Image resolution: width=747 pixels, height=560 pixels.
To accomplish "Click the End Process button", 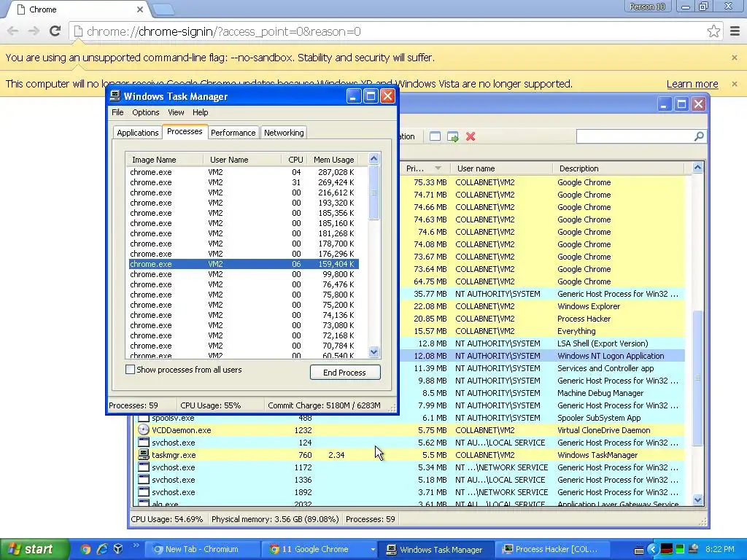I will [345, 373].
